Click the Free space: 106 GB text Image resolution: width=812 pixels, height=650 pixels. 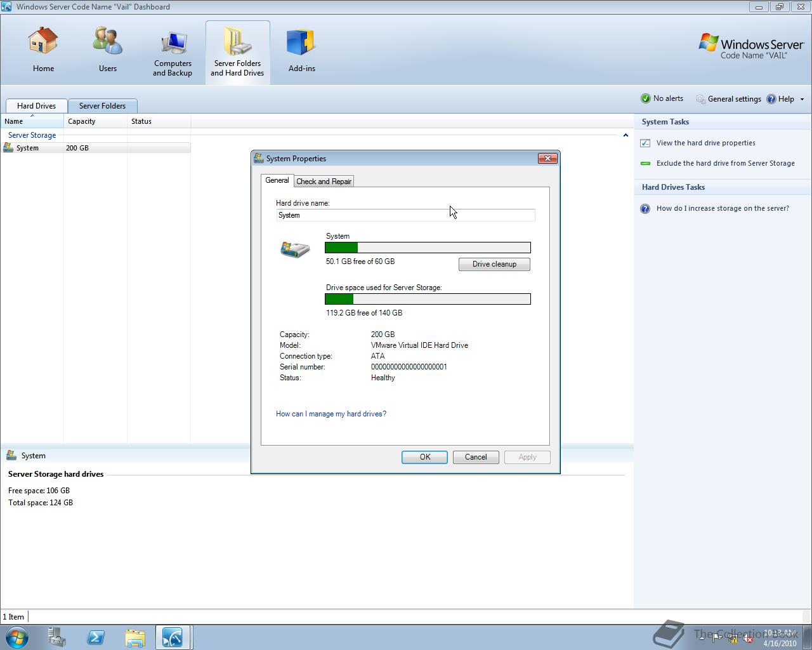(39, 491)
